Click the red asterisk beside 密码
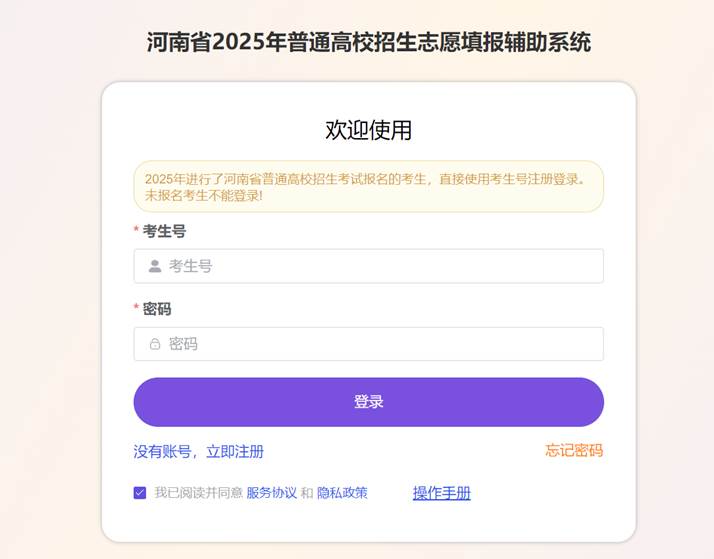Image resolution: width=714 pixels, height=559 pixels. [x=136, y=310]
